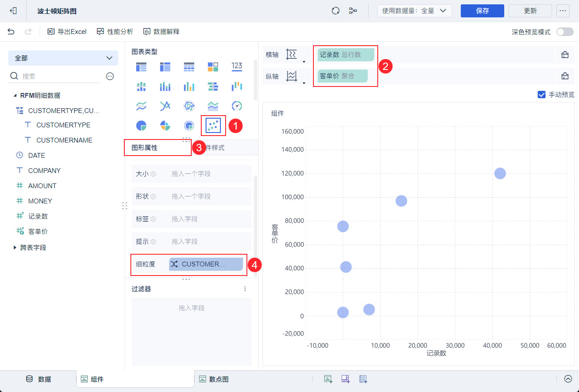The width and height of the screenshot is (579, 392).
Task: Click the third add icon in bottom bar
Action: (363, 379)
